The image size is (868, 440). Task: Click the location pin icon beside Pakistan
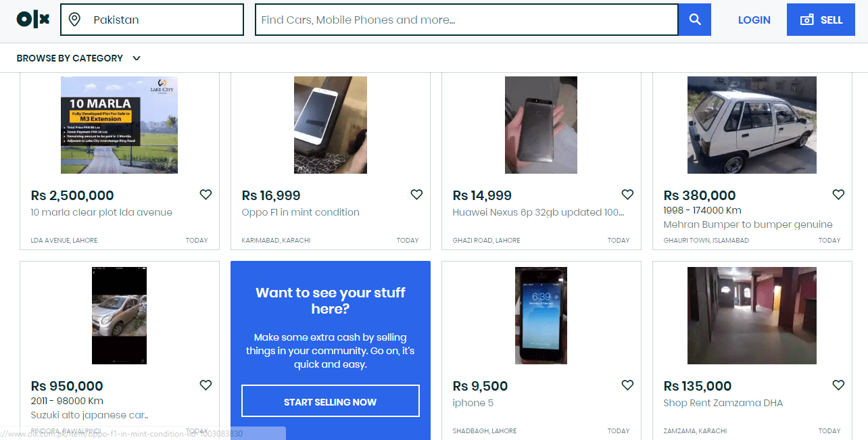[x=74, y=20]
